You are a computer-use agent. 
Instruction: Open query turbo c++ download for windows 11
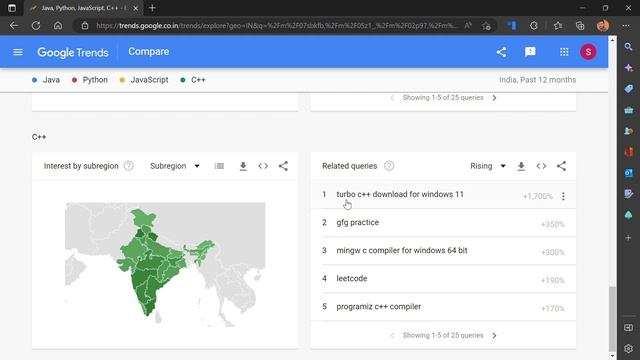pyautogui.click(x=400, y=194)
